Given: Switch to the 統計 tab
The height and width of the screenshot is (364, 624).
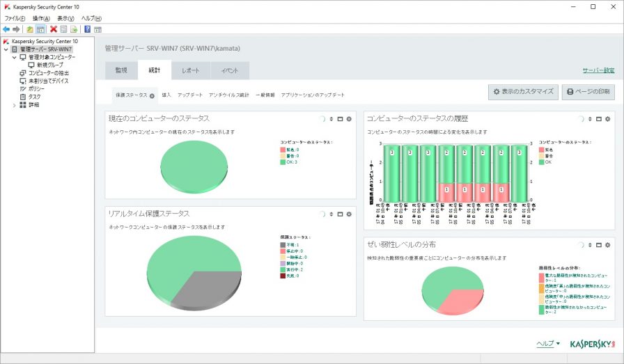Looking at the screenshot, I should tap(155, 70).
